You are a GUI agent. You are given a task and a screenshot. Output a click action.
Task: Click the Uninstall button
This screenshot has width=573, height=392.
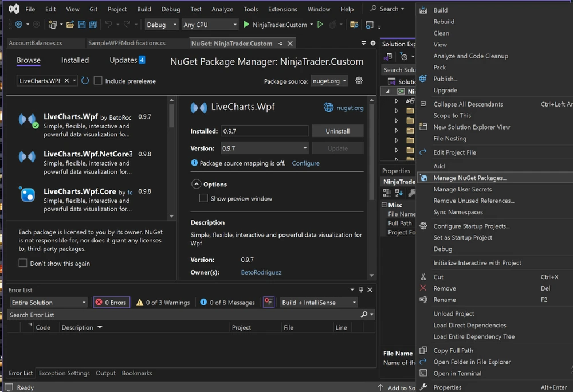(337, 131)
